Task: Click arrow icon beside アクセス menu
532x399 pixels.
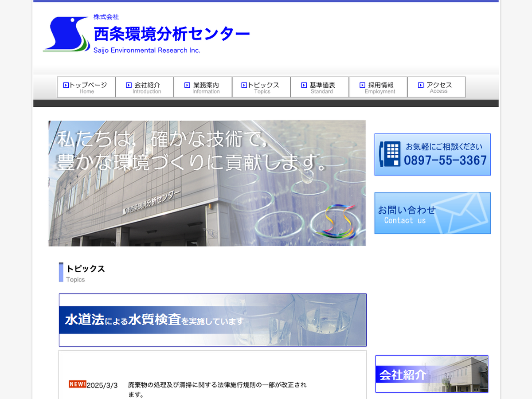Action: [x=421, y=85]
